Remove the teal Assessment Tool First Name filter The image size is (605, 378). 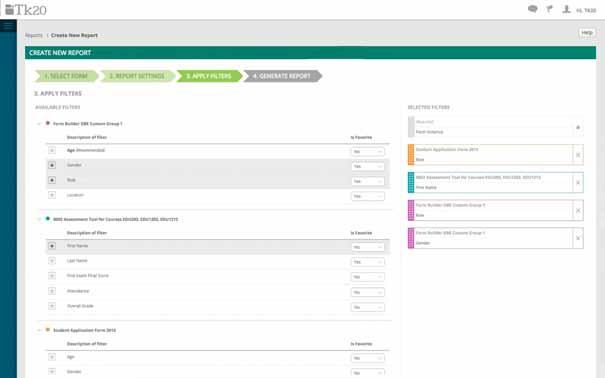(578, 183)
